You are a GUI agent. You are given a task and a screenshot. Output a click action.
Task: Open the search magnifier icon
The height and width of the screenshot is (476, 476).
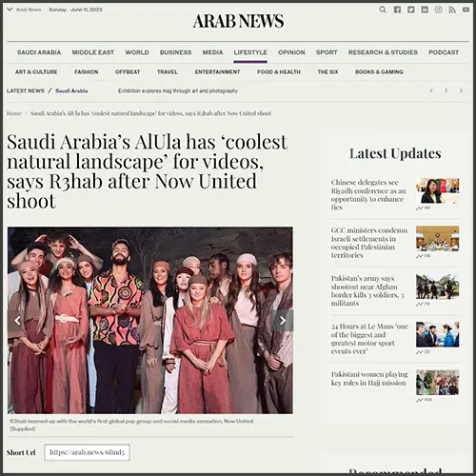pos(383,10)
